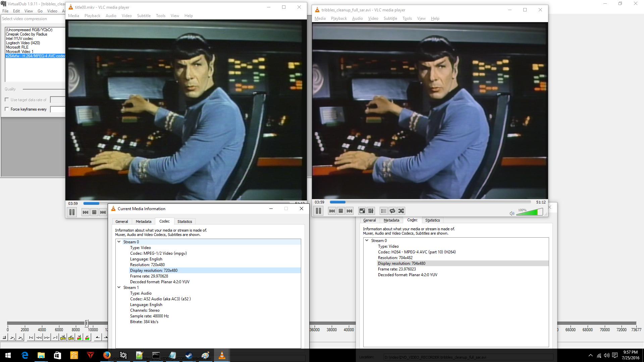Open Audio menu in title00.mkv VLC window
This screenshot has width=644, height=362.
point(111,16)
